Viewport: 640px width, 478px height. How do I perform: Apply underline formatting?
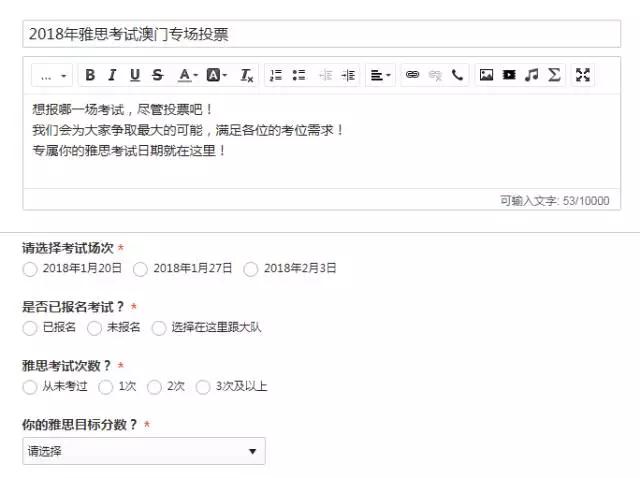pos(135,75)
